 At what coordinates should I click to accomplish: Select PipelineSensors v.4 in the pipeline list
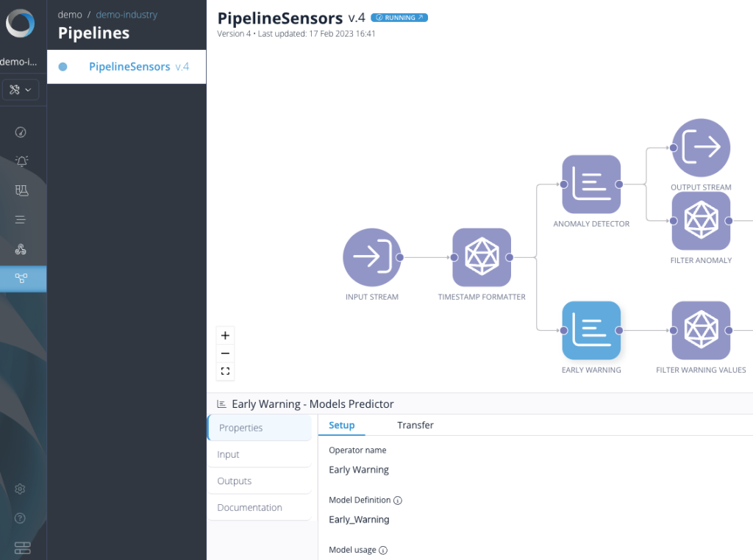(x=126, y=67)
